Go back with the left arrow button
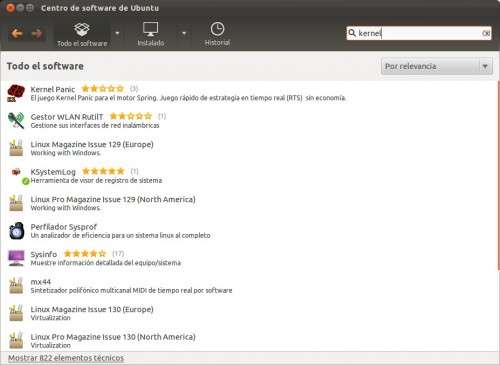 (16, 33)
